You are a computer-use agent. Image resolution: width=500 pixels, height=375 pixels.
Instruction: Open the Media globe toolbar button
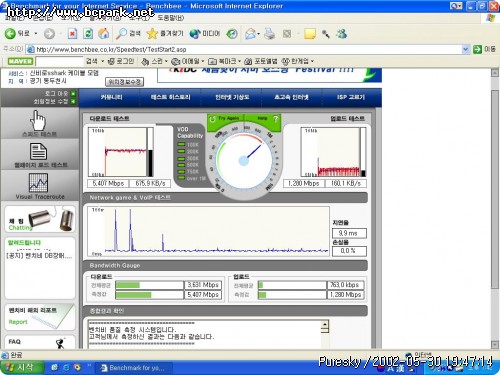coord(205,34)
